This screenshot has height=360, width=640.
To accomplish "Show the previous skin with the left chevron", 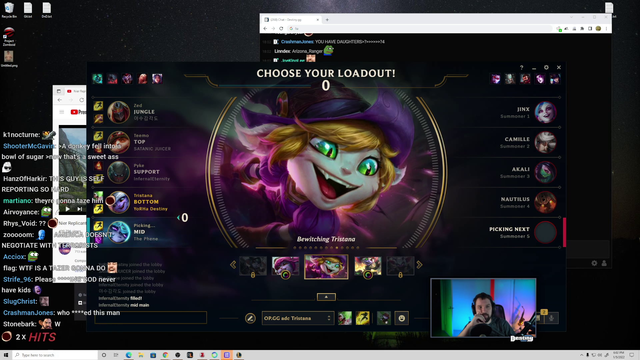I will [x=233, y=265].
